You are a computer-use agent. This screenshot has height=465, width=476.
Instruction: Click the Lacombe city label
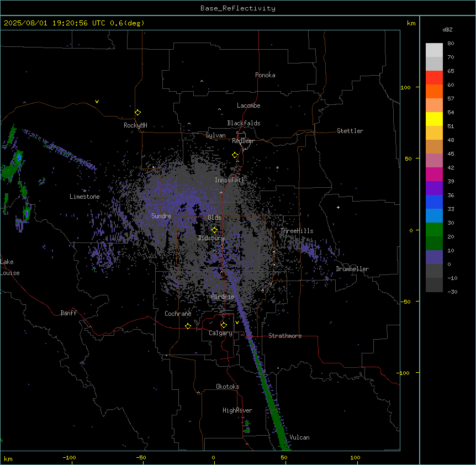point(248,105)
